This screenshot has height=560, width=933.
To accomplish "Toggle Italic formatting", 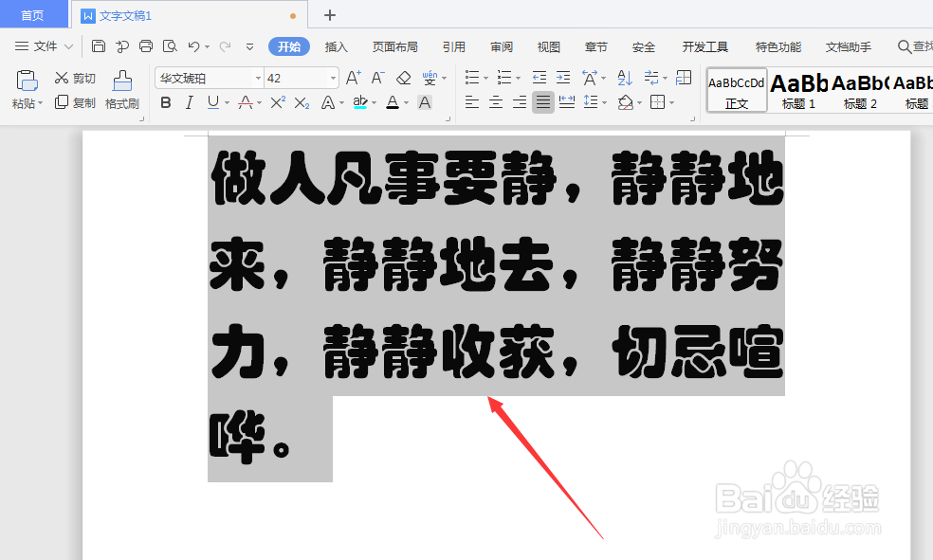I will [x=190, y=103].
